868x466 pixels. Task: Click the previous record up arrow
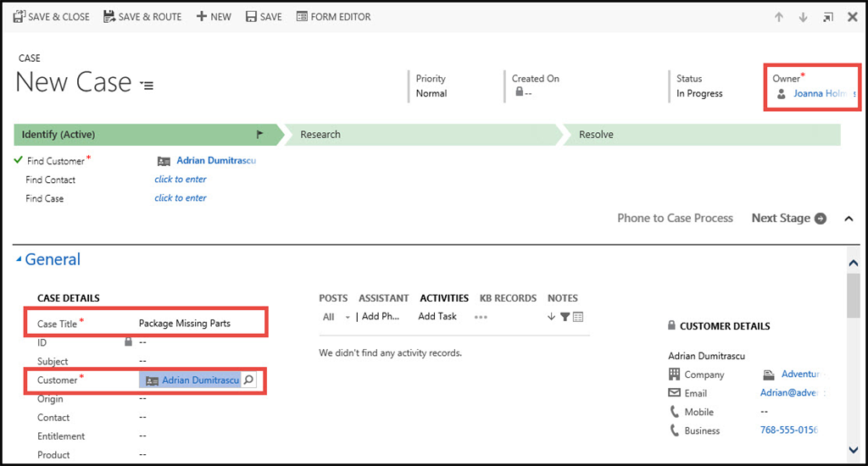[779, 17]
